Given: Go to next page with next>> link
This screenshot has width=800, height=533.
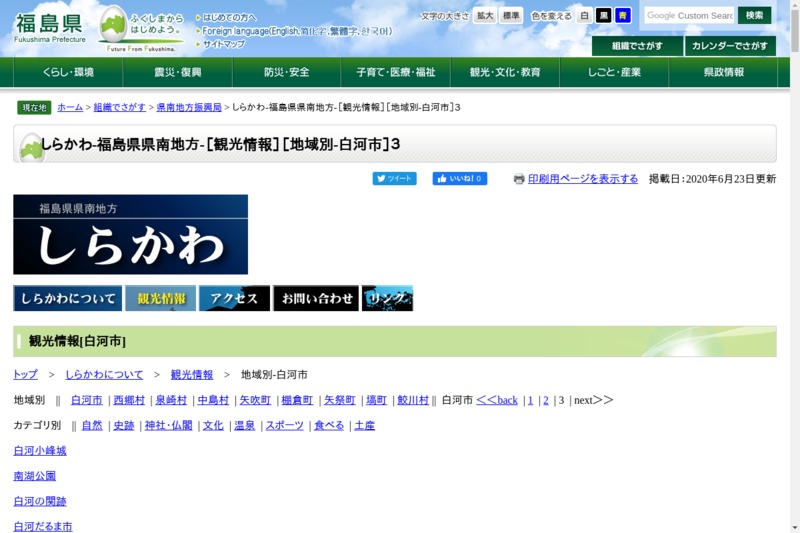Looking at the screenshot, I should (x=593, y=400).
